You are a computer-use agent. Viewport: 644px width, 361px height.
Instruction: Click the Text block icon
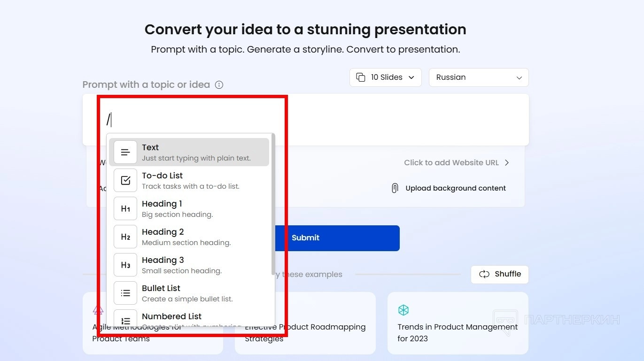pyautogui.click(x=125, y=152)
